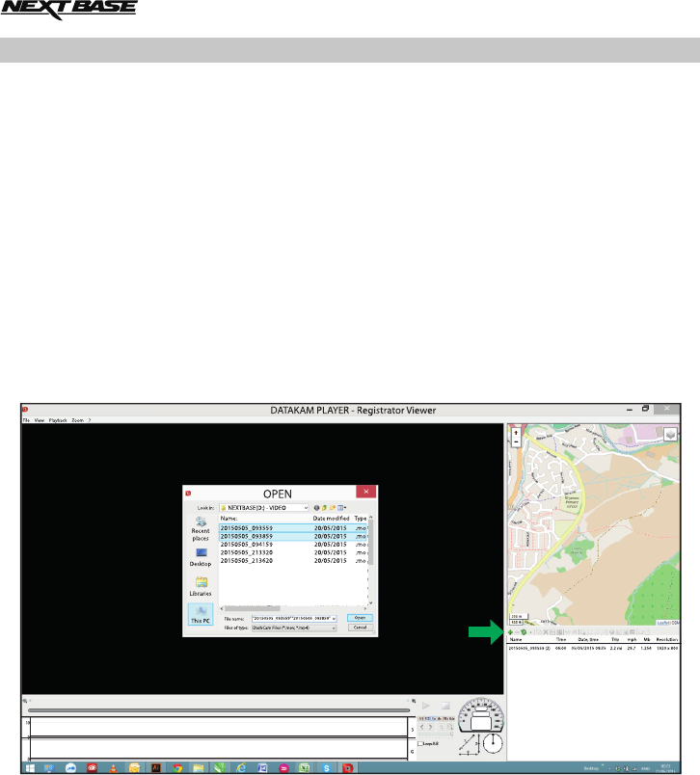Click the Trip column header
Image resolution: width=700 pixels, height=775 pixels.
(615, 640)
